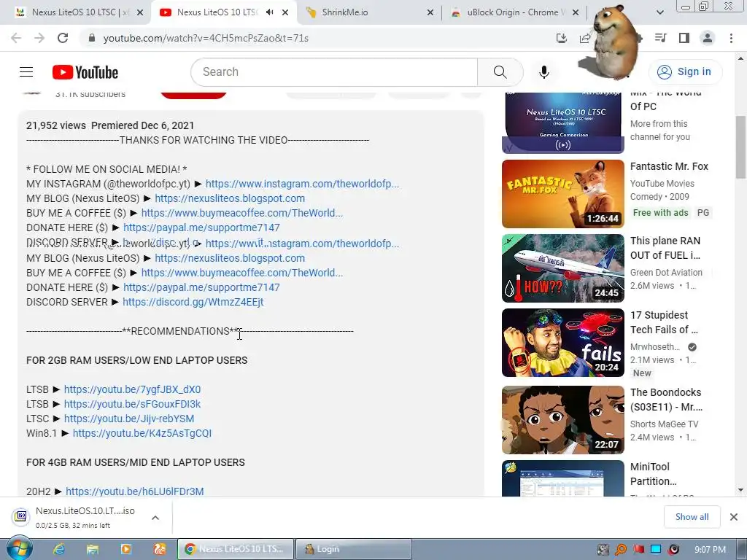747x560 pixels.
Task: Click the scrollbar down arrow
Action: tap(740, 490)
